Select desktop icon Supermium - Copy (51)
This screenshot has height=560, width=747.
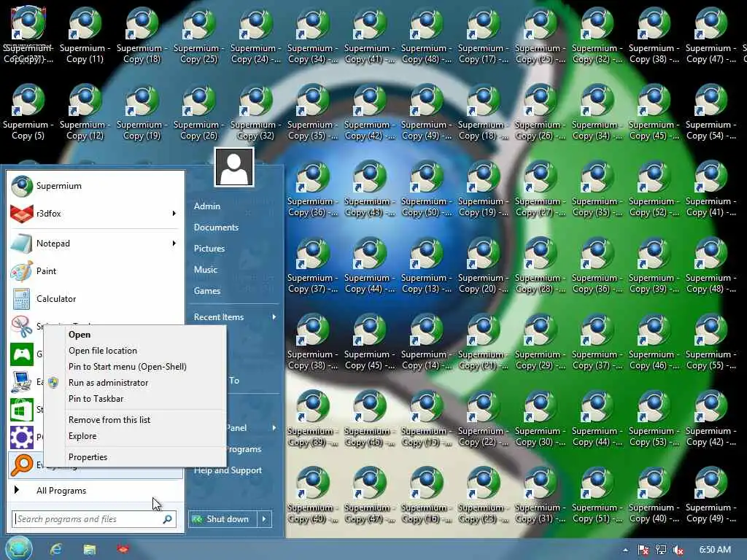click(597, 495)
